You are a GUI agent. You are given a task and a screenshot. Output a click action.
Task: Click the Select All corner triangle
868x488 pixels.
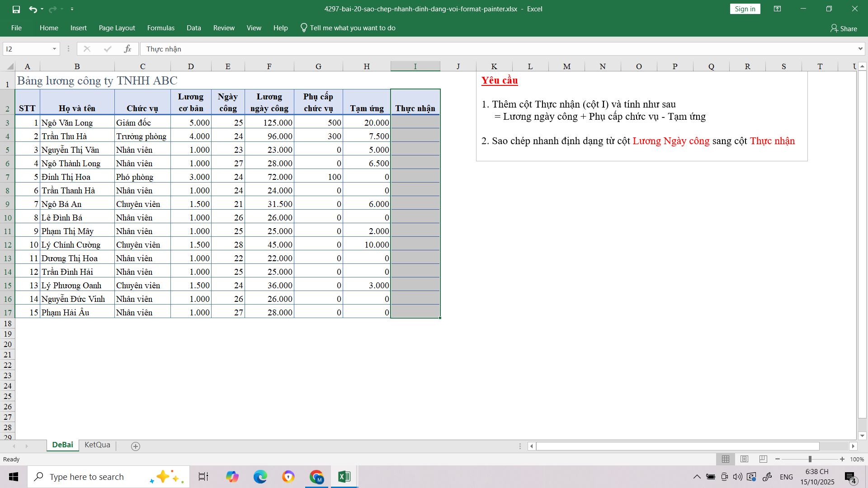tap(10, 67)
